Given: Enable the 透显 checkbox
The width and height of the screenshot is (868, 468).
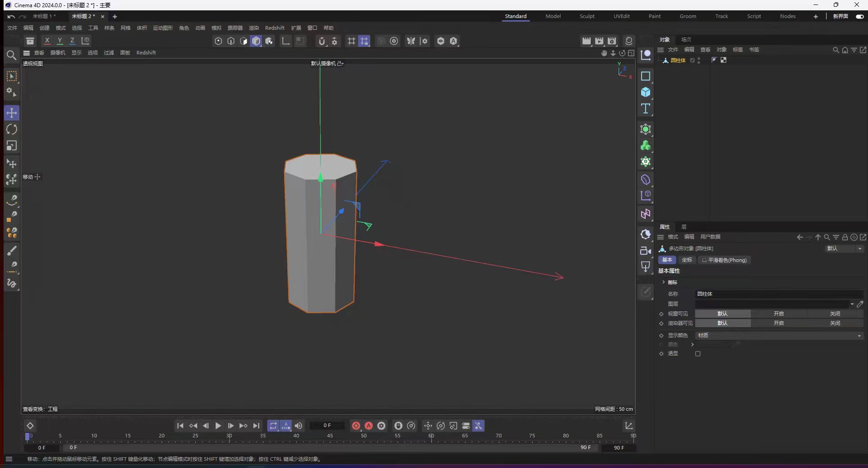Looking at the screenshot, I should pyautogui.click(x=698, y=354).
